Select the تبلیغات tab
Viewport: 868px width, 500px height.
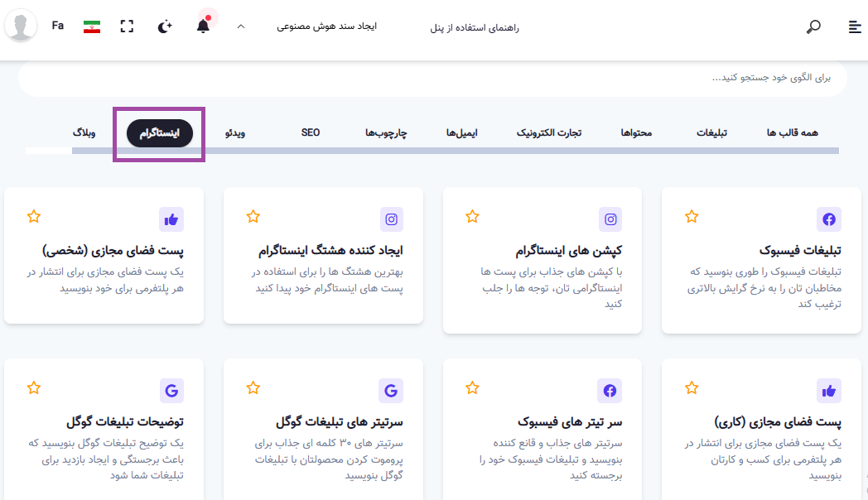click(711, 132)
